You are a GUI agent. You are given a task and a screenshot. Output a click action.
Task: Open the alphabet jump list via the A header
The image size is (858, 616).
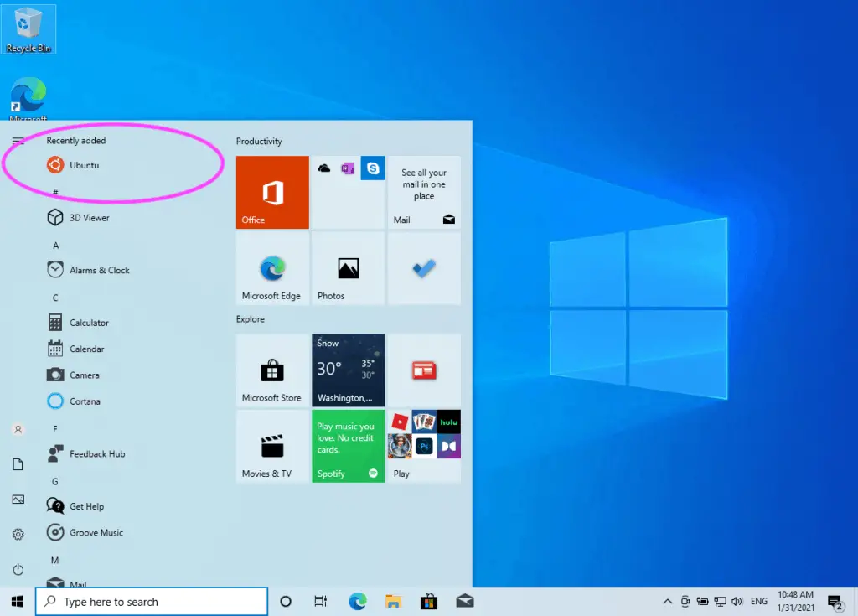click(54, 245)
